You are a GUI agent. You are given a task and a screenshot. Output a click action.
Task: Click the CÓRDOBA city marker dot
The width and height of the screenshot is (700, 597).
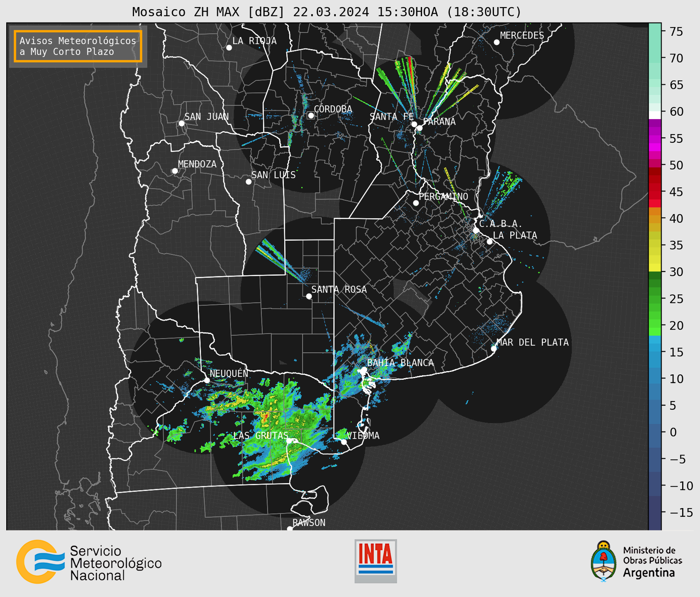tap(311, 115)
